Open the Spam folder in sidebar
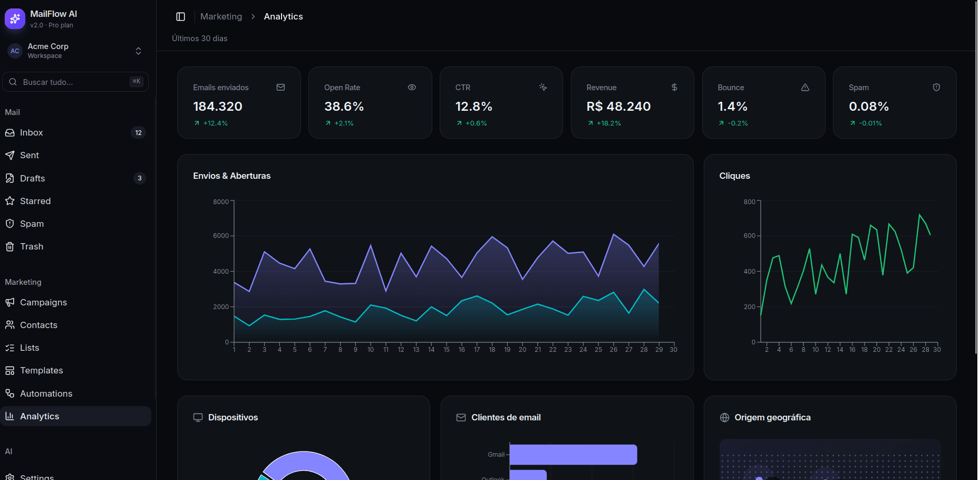980x480 pixels. [75, 224]
